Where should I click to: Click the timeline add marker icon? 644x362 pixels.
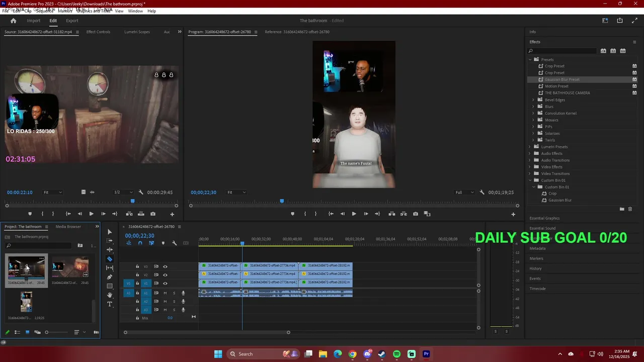[163, 243]
